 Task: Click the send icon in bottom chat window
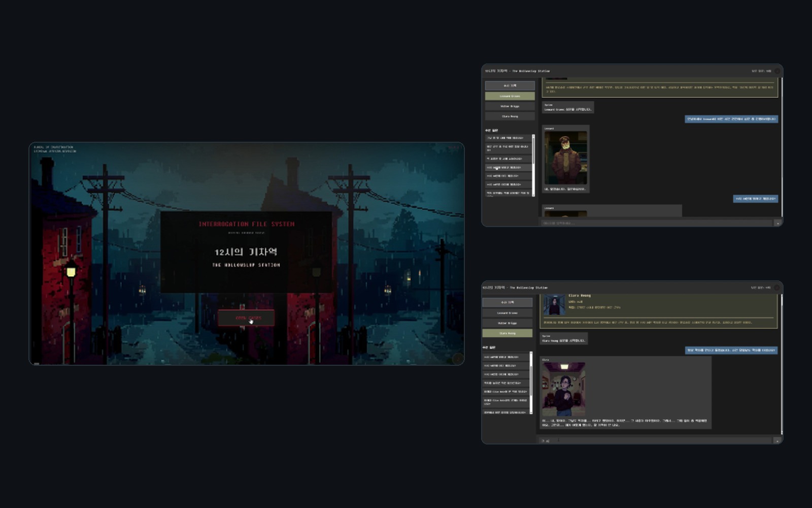[777, 441]
